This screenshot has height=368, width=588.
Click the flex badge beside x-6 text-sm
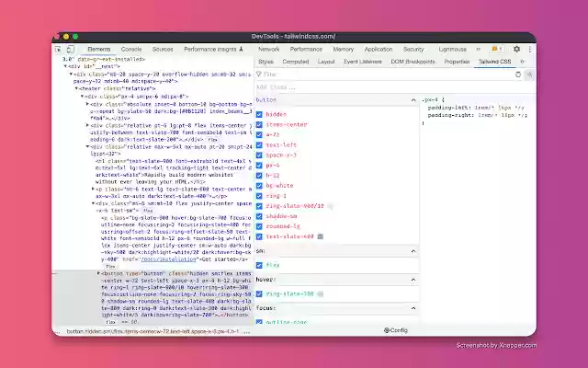point(148,211)
